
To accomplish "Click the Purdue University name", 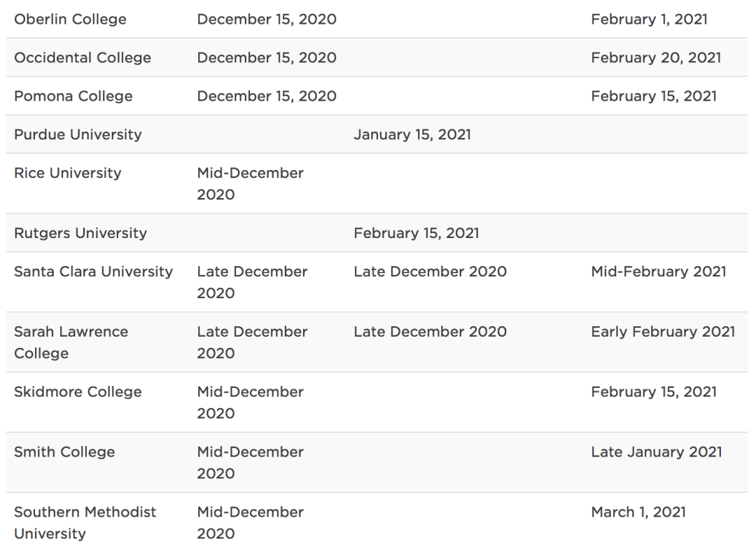I will [x=78, y=134].
